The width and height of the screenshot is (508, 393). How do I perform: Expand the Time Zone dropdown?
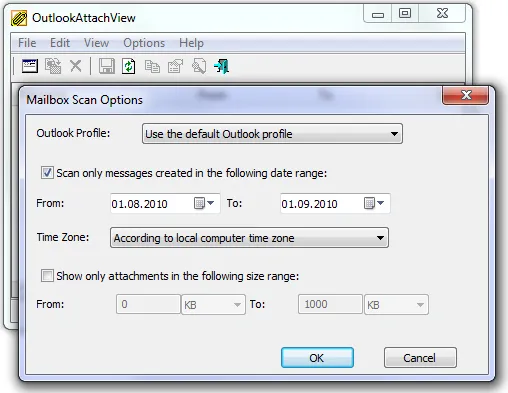[x=249, y=238]
